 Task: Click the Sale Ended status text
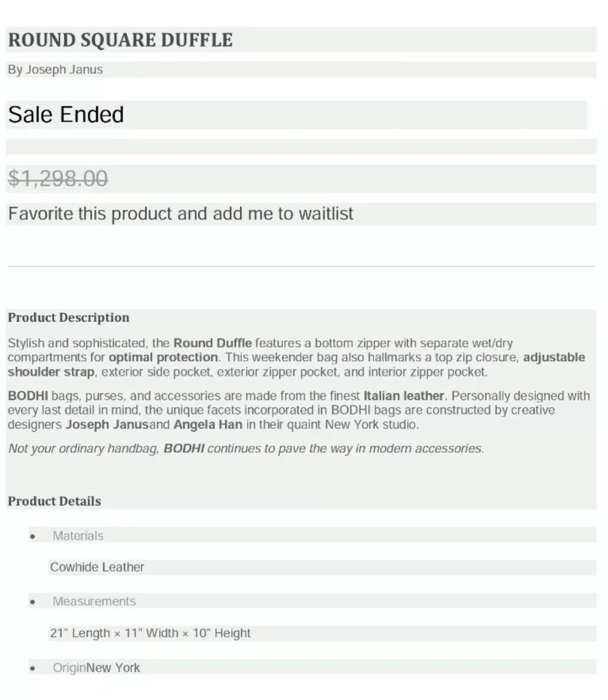(66, 115)
